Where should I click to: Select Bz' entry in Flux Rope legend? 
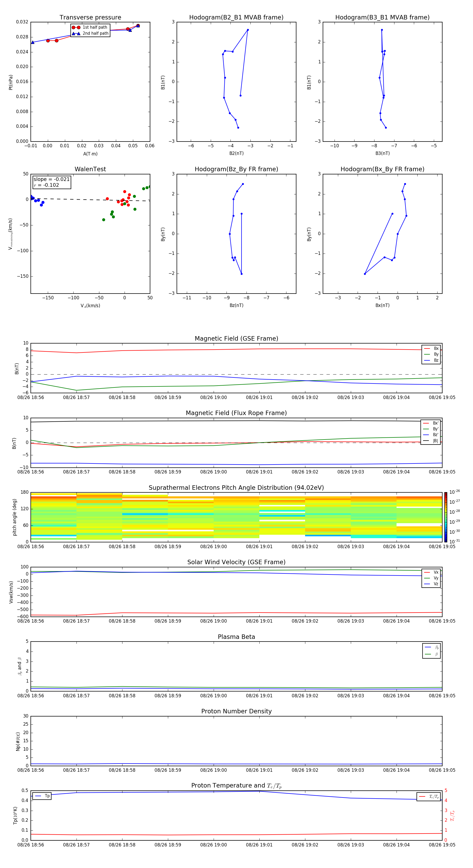[431, 435]
